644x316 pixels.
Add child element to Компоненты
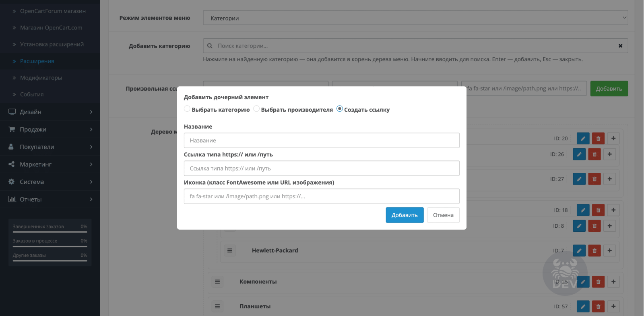click(x=613, y=281)
